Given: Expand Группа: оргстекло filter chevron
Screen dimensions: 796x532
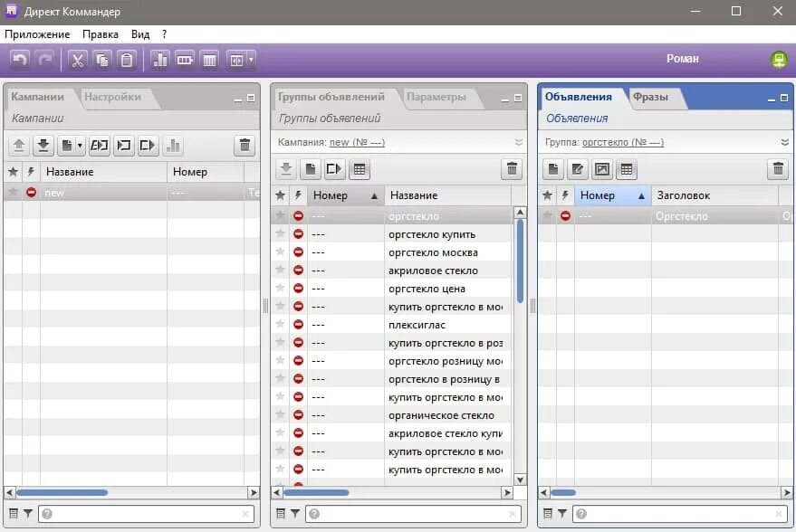Looking at the screenshot, I should click(x=785, y=143).
